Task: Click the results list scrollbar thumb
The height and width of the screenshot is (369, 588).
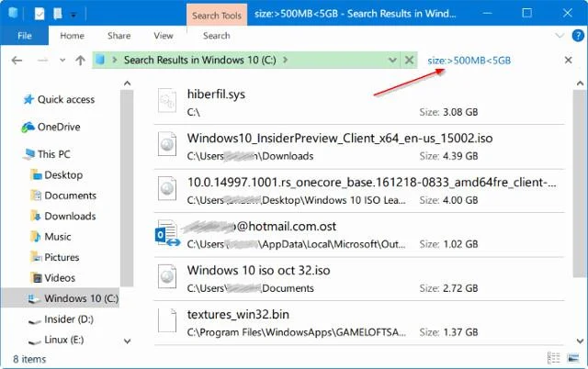Action: pos(580,184)
